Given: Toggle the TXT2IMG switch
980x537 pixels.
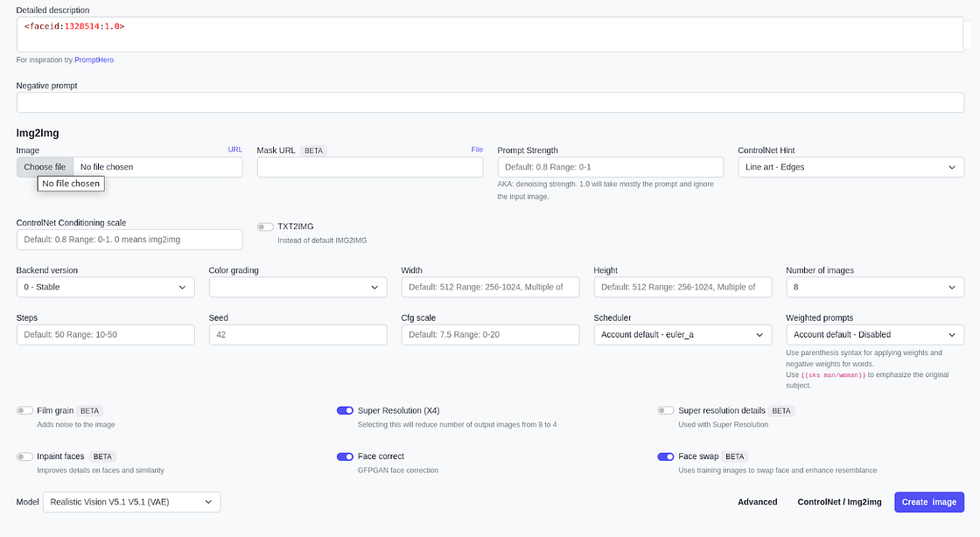Looking at the screenshot, I should [x=265, y=227].
